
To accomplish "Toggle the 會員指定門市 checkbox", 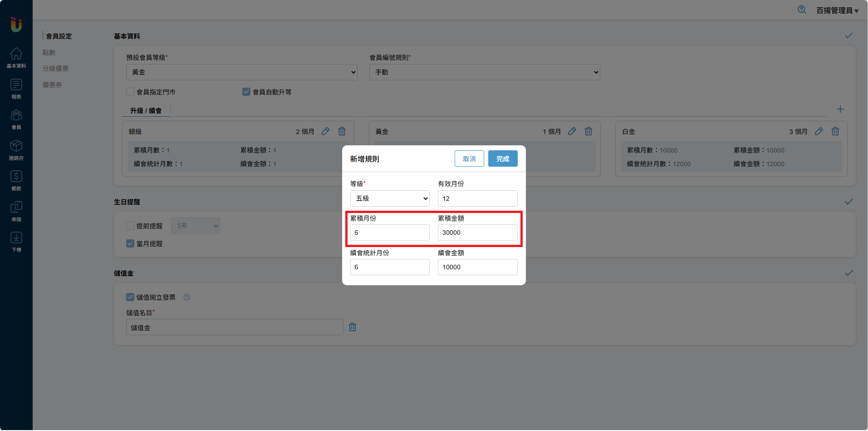I will [130, 92].
